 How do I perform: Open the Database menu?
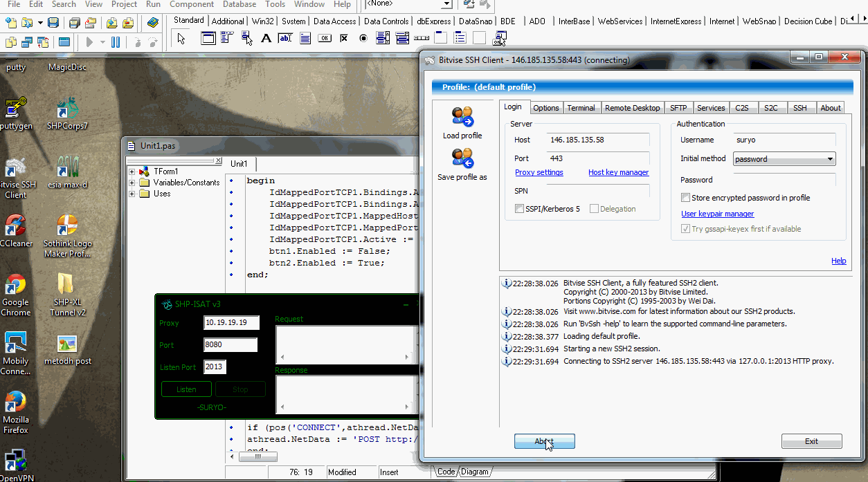[x=239, y=4]
